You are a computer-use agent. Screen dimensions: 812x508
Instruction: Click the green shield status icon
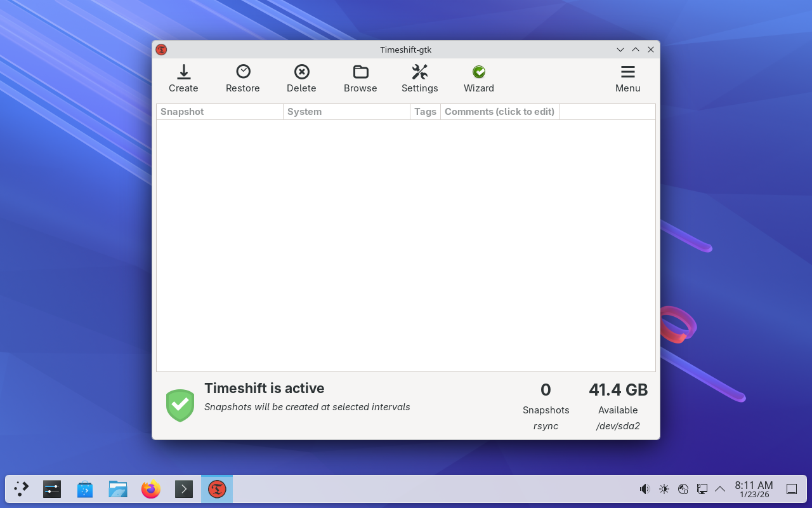(x=180, y=405)
